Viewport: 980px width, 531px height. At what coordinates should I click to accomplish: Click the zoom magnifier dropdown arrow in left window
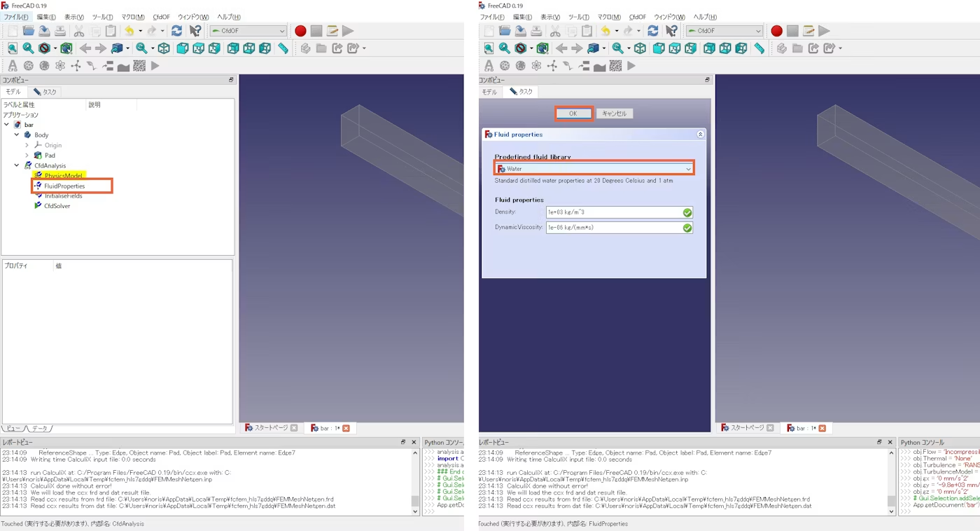click(153, 49)
